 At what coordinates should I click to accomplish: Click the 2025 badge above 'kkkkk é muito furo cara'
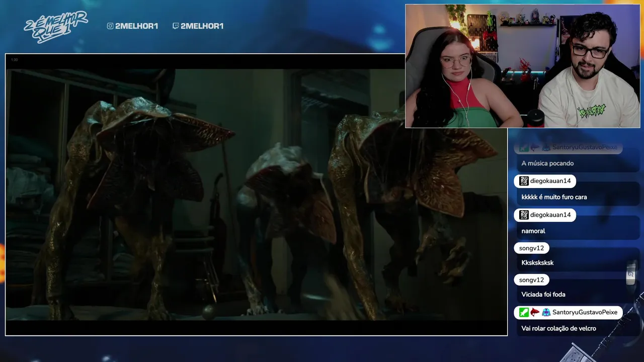[x=524, y=181]
